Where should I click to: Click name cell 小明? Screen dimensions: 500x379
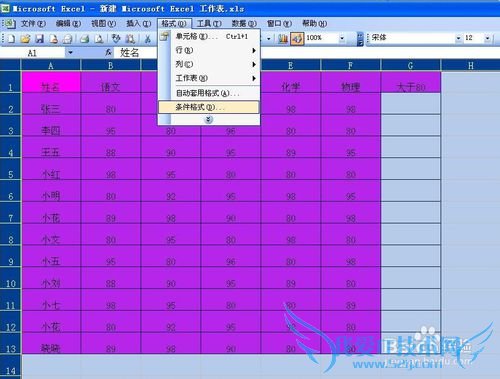click(51, 191)
